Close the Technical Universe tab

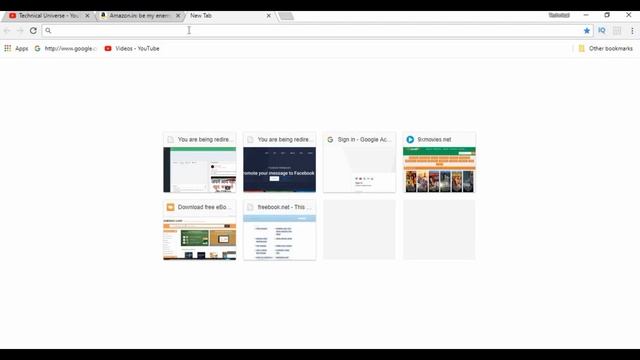[87, 16]
